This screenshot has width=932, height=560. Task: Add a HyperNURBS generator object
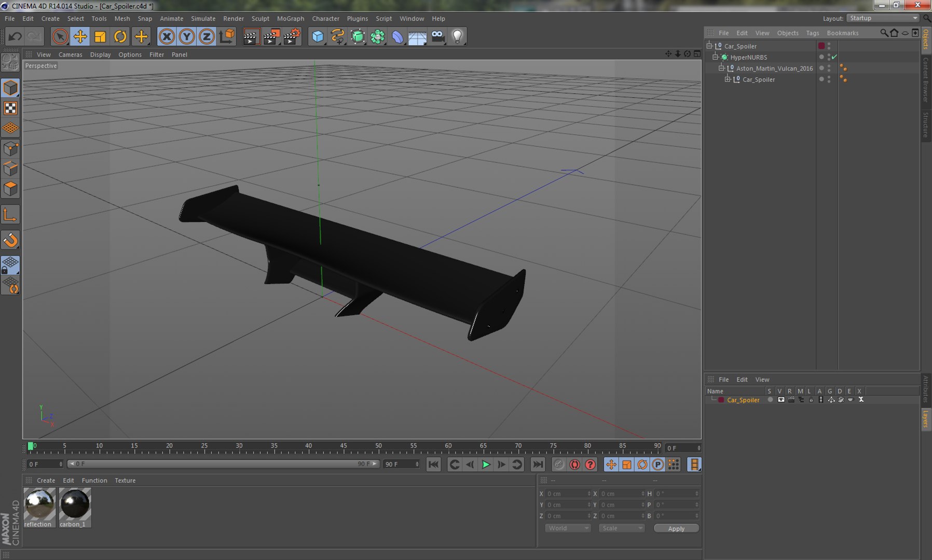point(358,36)
